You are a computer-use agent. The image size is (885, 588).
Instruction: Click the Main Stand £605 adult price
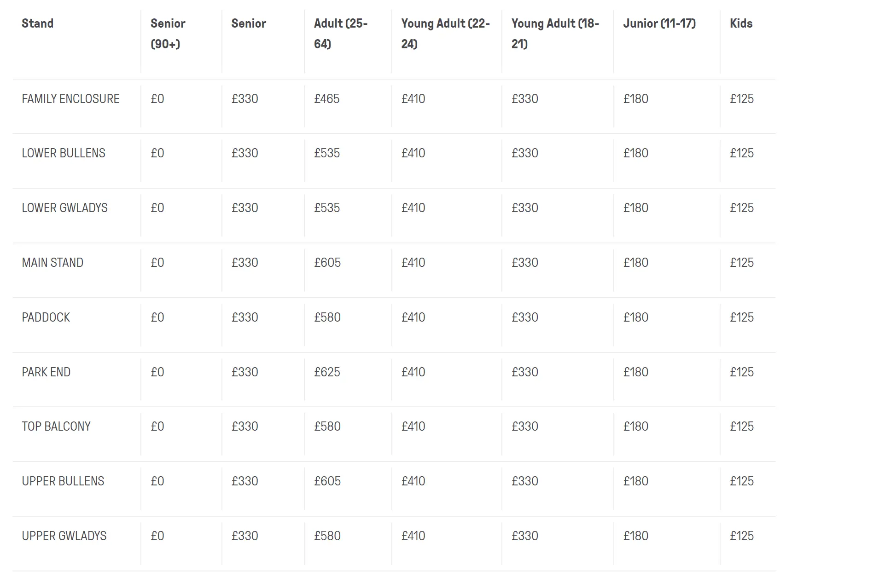click(x=327, y=263)
